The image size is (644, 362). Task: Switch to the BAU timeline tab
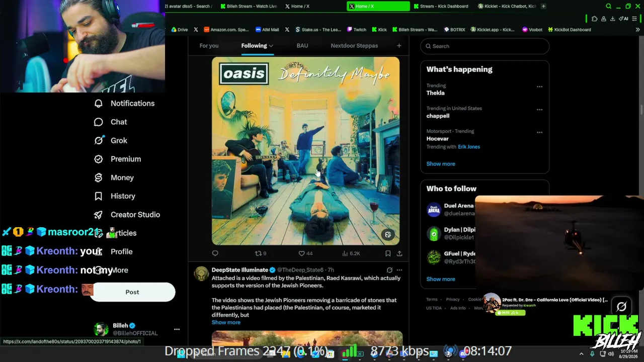(302, 46)
